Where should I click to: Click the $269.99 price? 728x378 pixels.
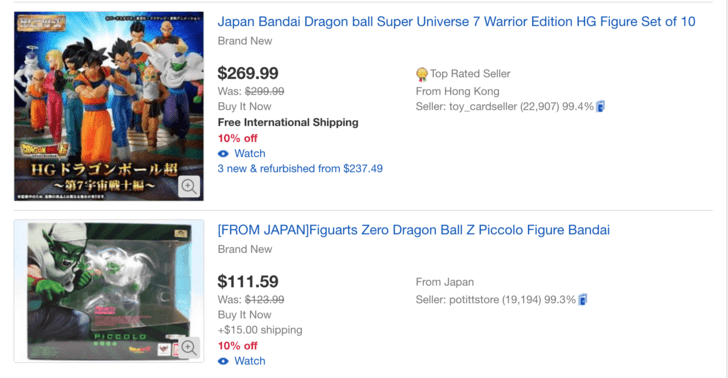(x=248, y=73)
